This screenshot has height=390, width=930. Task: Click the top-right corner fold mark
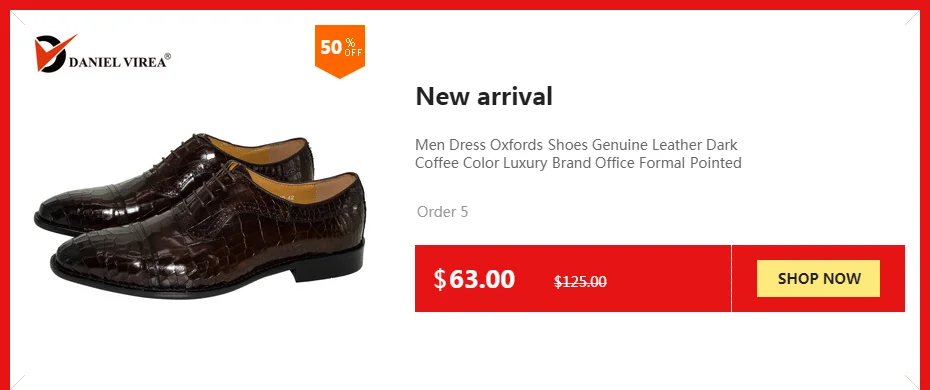point(912,18)
